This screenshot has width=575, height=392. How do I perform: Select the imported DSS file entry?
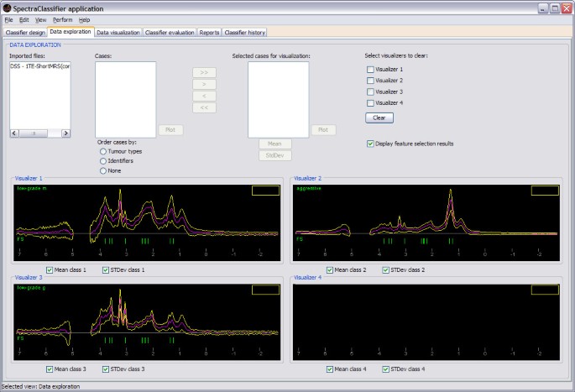[39, 65]
